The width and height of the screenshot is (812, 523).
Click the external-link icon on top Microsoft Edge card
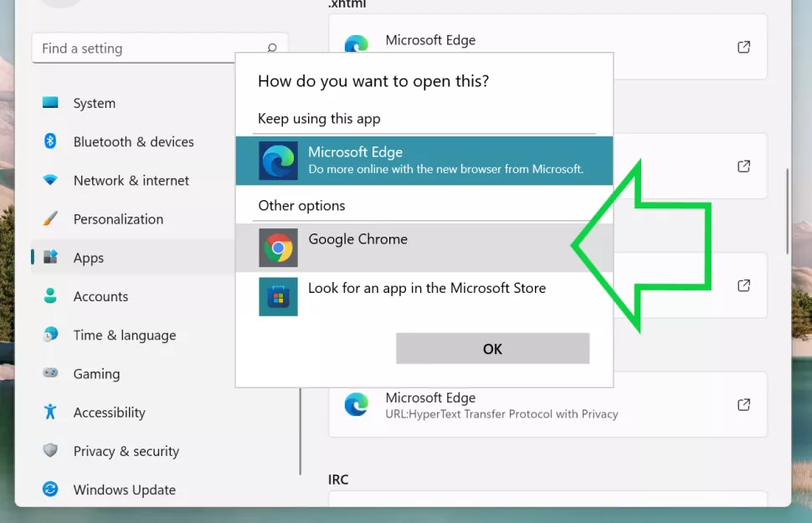743,47
